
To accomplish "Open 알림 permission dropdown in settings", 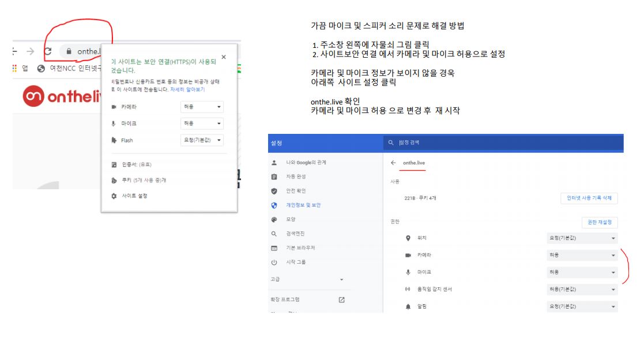I will point(582,306).
